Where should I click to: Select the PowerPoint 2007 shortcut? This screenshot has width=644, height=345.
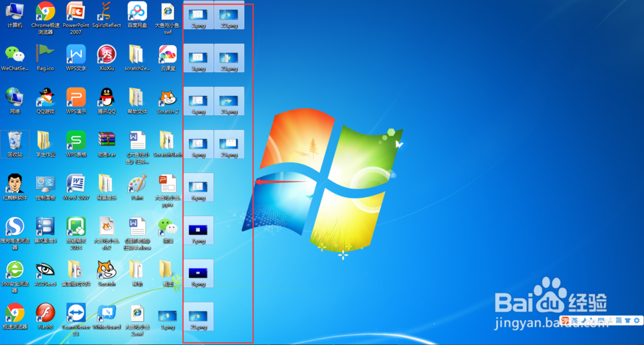76,18
